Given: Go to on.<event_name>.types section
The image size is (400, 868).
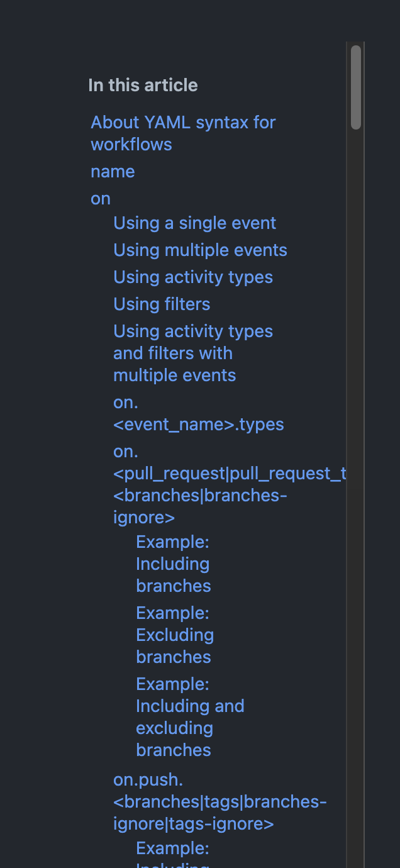Looking at the screenshot, I should click(199, 413).
